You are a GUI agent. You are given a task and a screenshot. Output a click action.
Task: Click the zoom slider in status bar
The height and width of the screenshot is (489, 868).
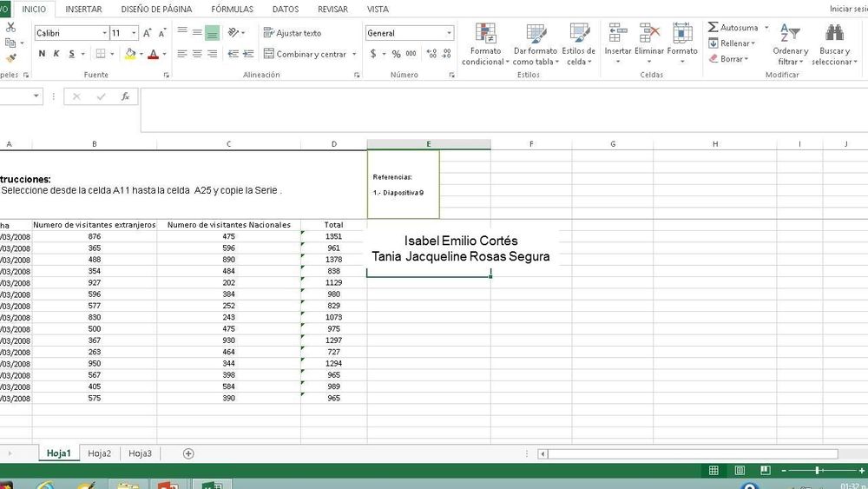(816, 471)
